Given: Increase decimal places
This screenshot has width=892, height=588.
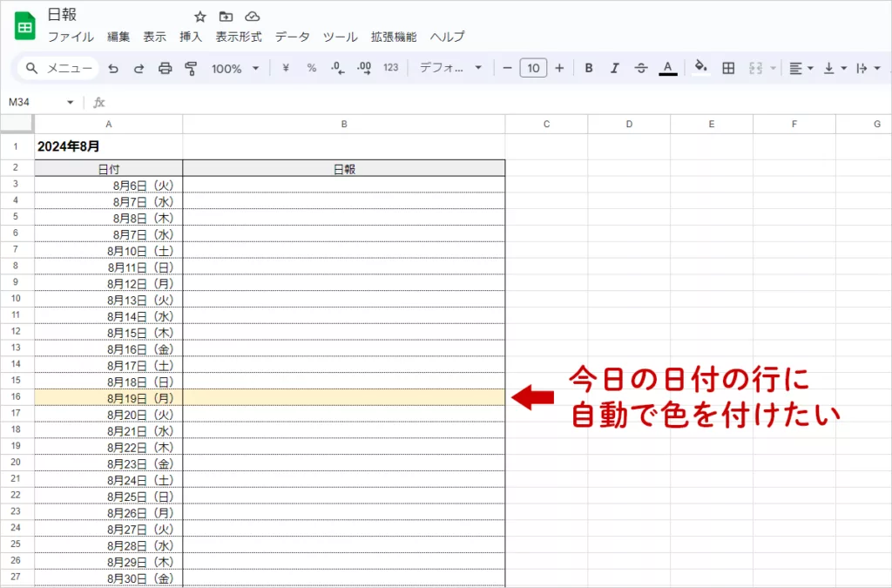Looking at the screenshot, I should click(x=364, y=68).
